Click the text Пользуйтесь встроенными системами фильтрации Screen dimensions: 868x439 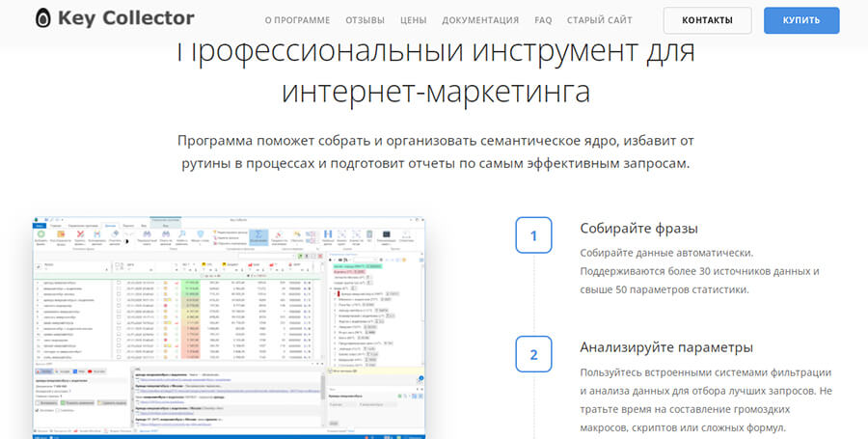[x=706, y=372]
